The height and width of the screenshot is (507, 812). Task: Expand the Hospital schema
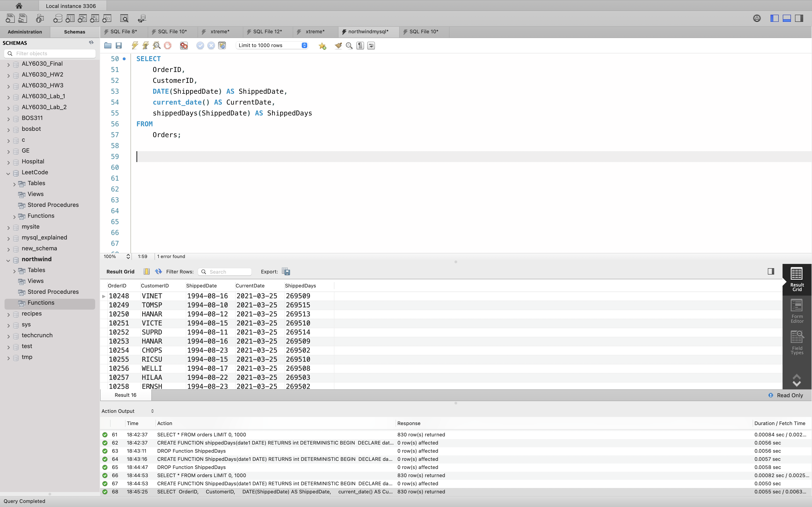pos(8,162)
